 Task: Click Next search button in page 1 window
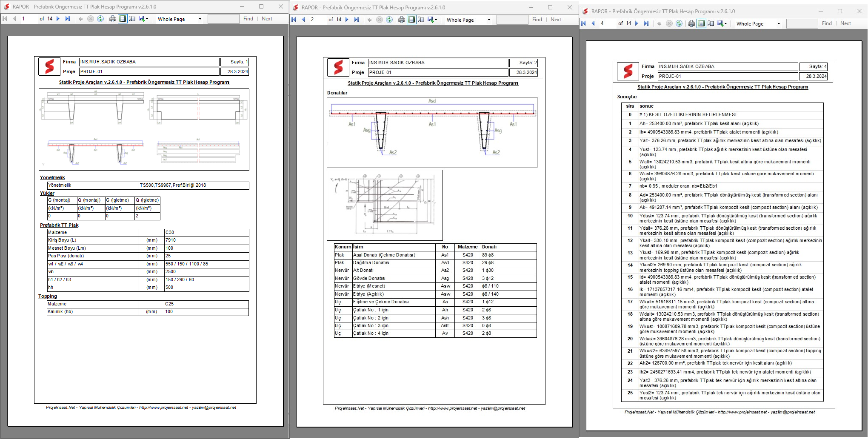point(267,19)
